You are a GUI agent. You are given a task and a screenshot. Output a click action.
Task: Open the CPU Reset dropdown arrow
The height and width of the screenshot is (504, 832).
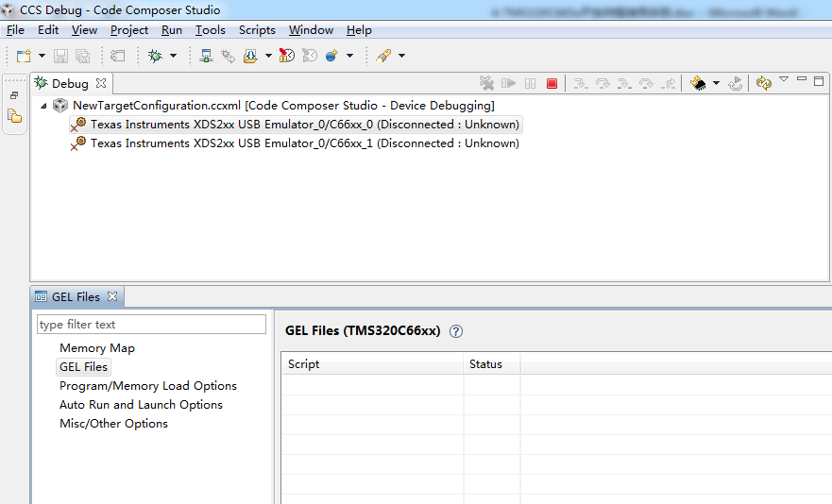717,83
